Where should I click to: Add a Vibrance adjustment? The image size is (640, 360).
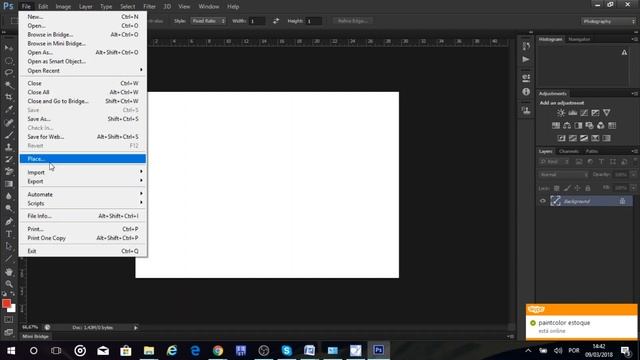coord(607,113)
